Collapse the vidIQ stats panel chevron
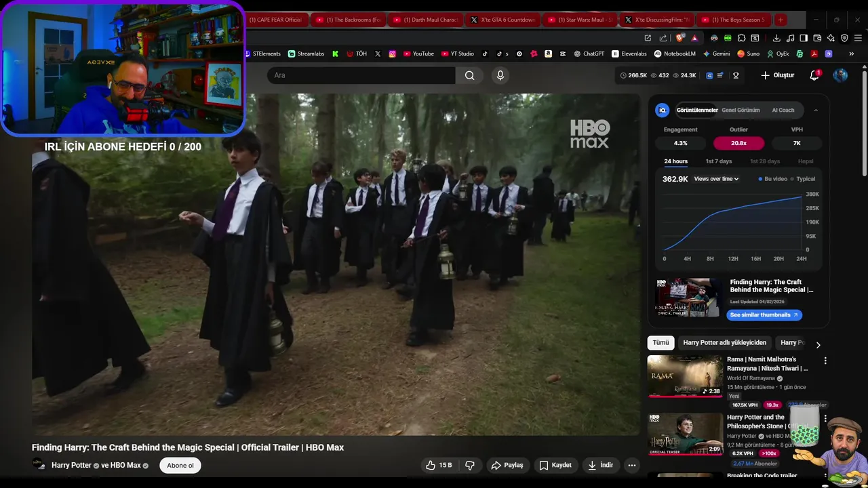This screenshot has width=868, height=488. [816, 110]
